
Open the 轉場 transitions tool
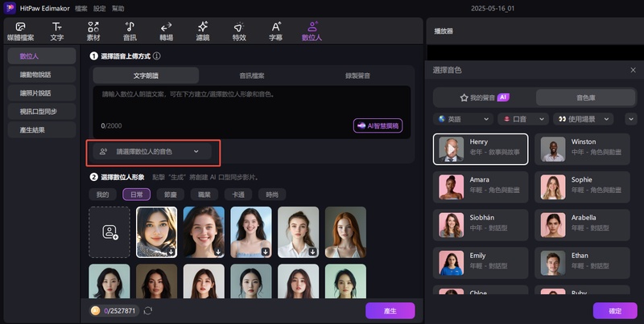(166, 31)
